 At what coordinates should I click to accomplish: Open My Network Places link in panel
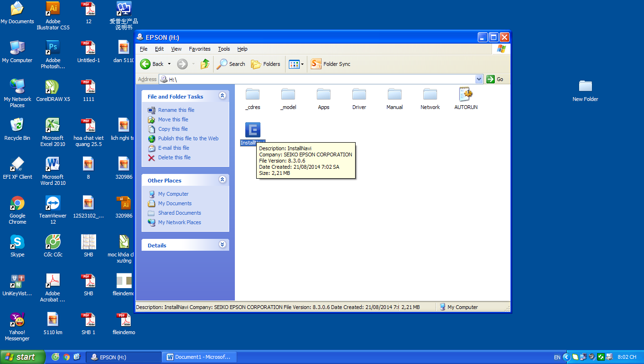coord(179,222)
